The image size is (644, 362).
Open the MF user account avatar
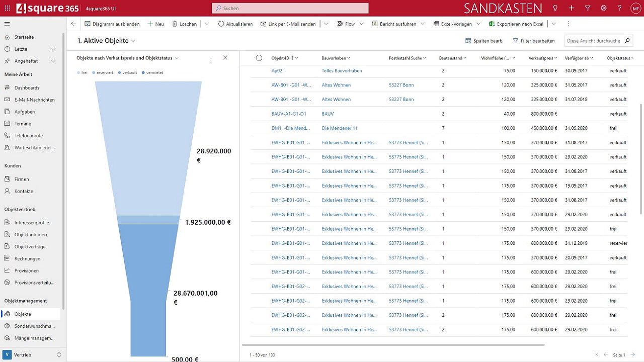click(636, 8)
